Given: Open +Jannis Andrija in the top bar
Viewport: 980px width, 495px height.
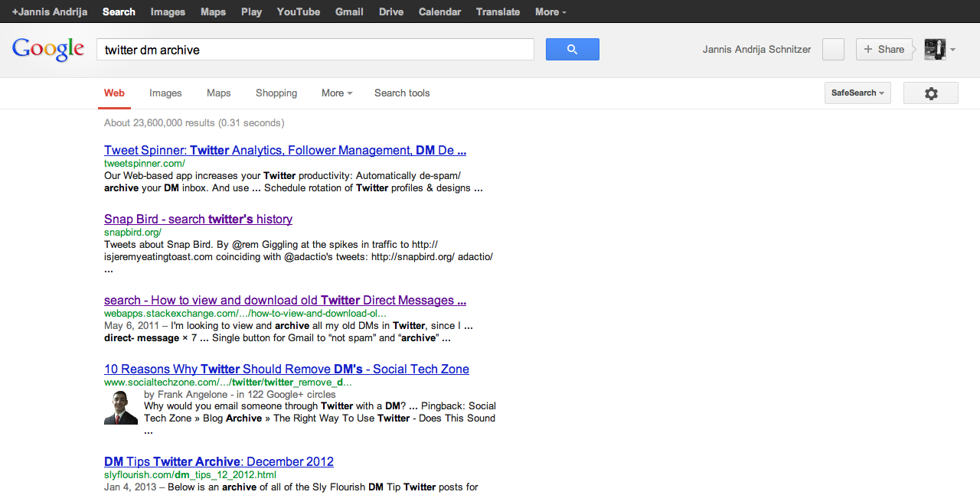Looking at the screenshot, I should (50, 11).
